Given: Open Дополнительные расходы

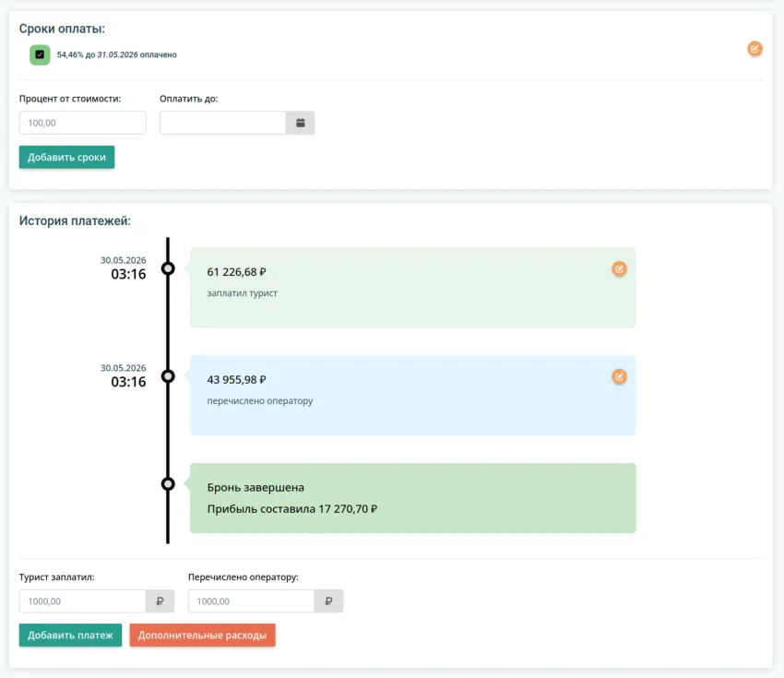Looking at the screenshot, I should 203,635.
